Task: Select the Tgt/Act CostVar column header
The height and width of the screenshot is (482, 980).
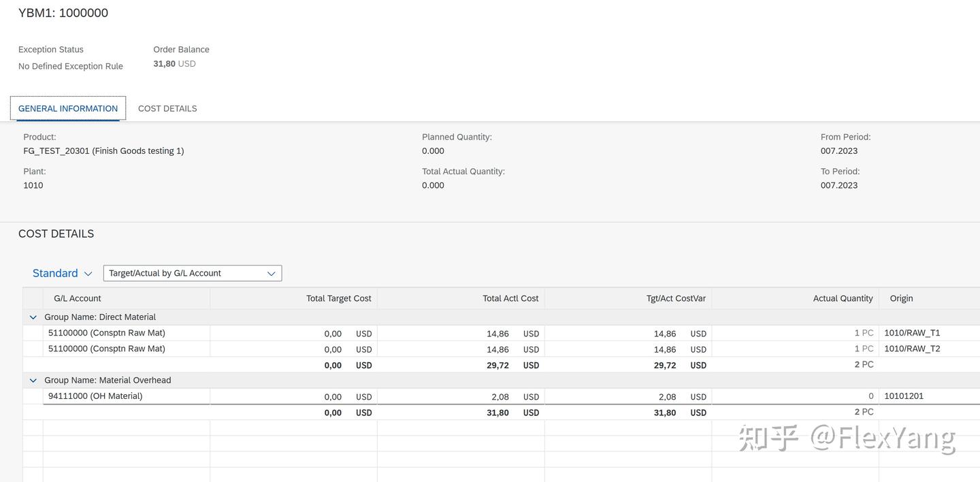Action: [x=676, y=298]
